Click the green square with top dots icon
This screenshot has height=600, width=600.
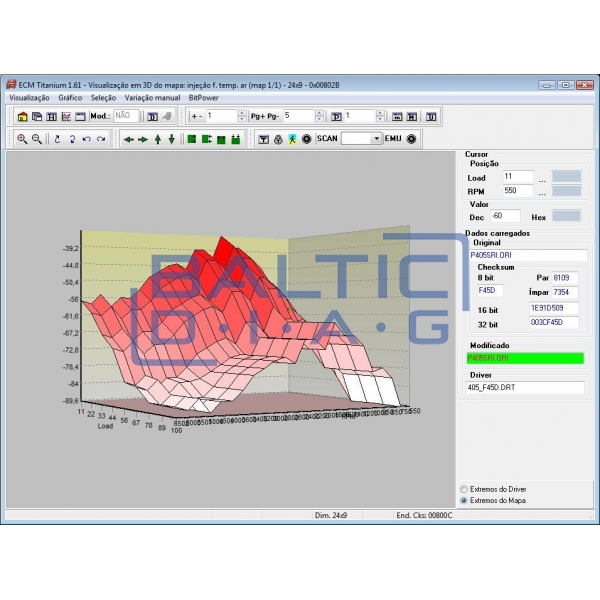(236, 139)
